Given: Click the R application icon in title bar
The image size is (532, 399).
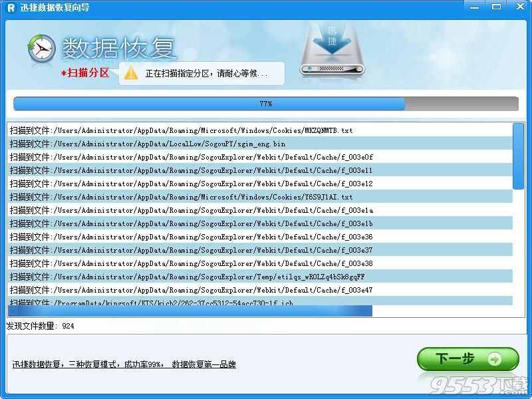Looking at the screenshot, I should (x=11, y=7).
